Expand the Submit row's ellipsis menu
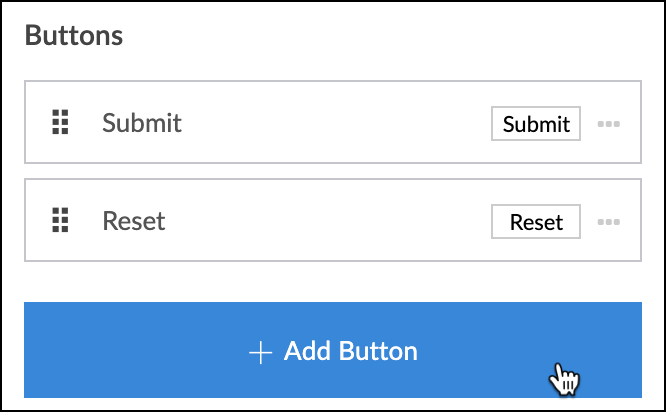Image resolution: width=666 pixels, height=412 pixels. [x=609, y=124]
